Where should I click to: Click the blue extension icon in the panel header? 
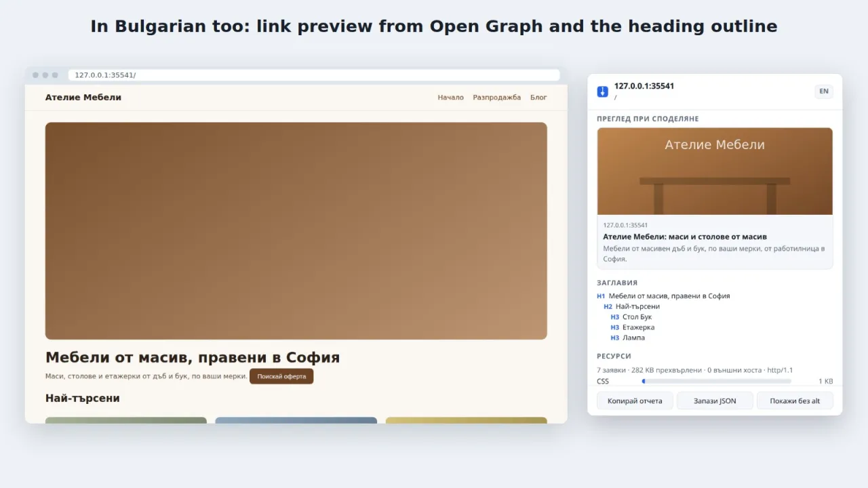pyautogui.click(x=602, y=91)
